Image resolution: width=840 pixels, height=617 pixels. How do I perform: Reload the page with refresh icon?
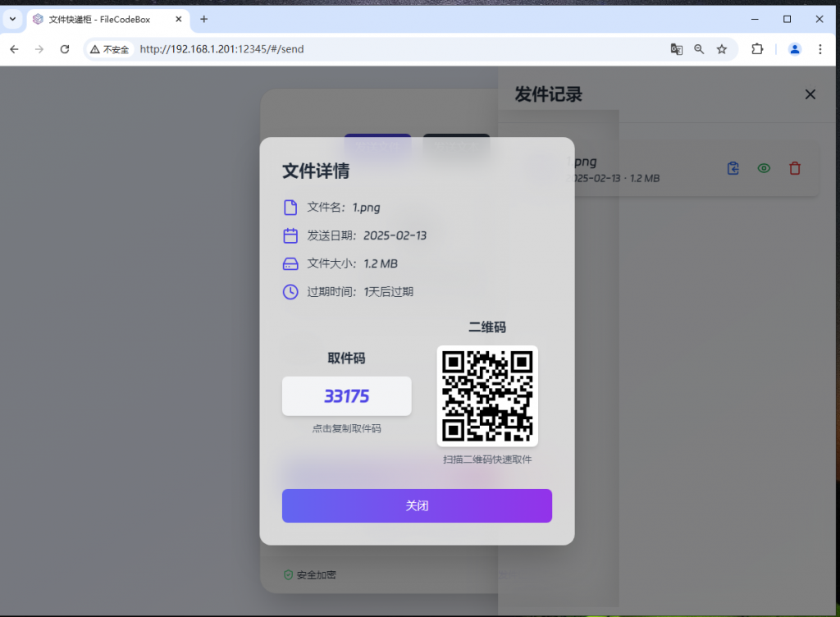click(65, 49)
